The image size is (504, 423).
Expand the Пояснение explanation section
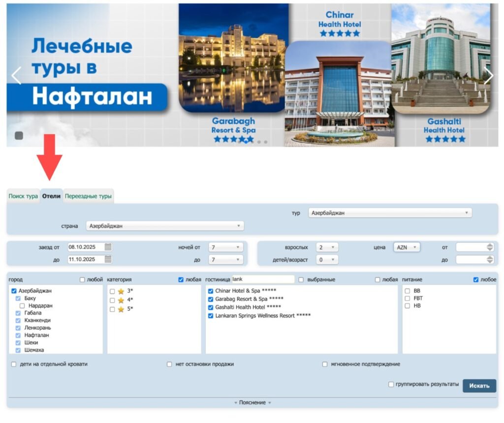pyautogui.click(x=252, y=403)
